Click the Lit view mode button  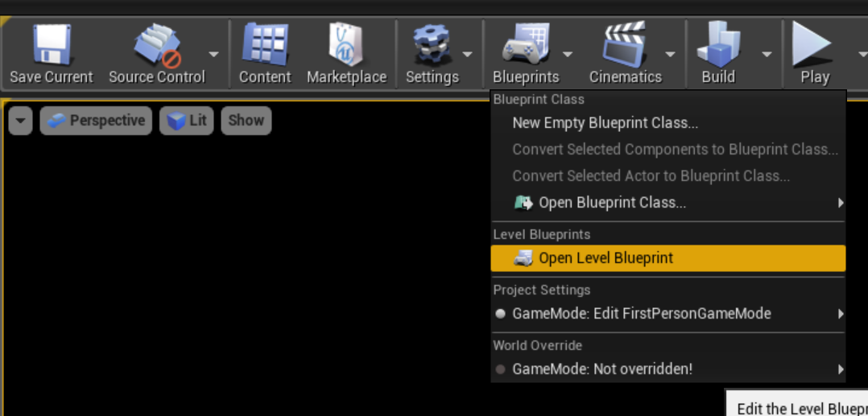tap(188, 121)
